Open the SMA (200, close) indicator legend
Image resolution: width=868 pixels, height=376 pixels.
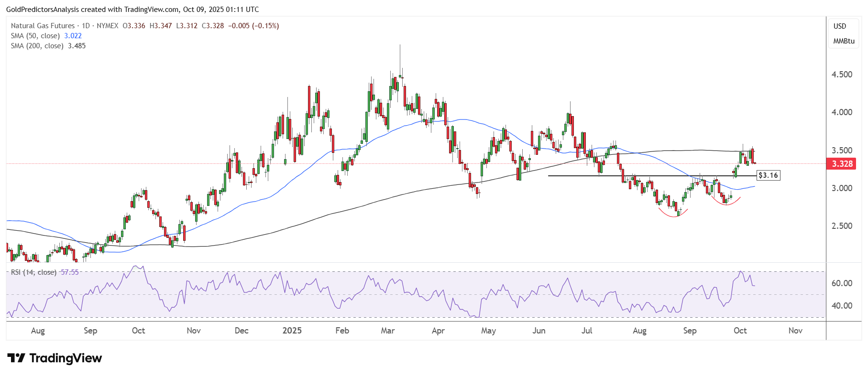click(x=37, y=46)
